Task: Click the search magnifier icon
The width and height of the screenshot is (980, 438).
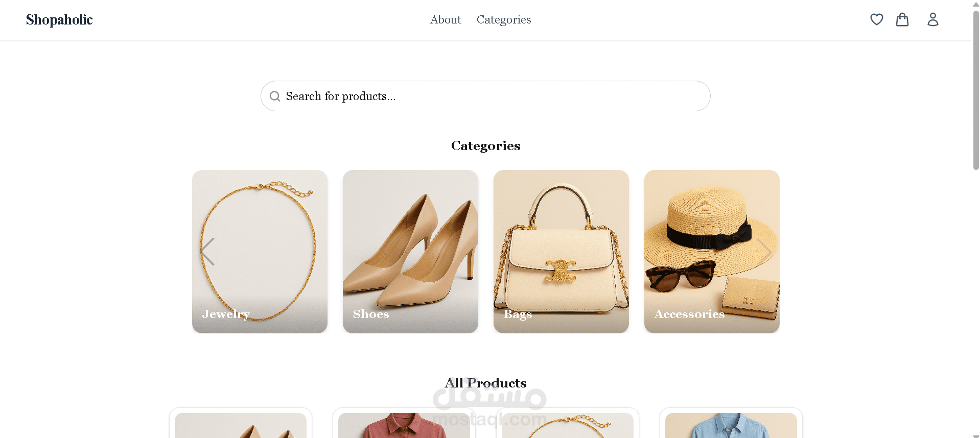Action: (x=275, y=96)
